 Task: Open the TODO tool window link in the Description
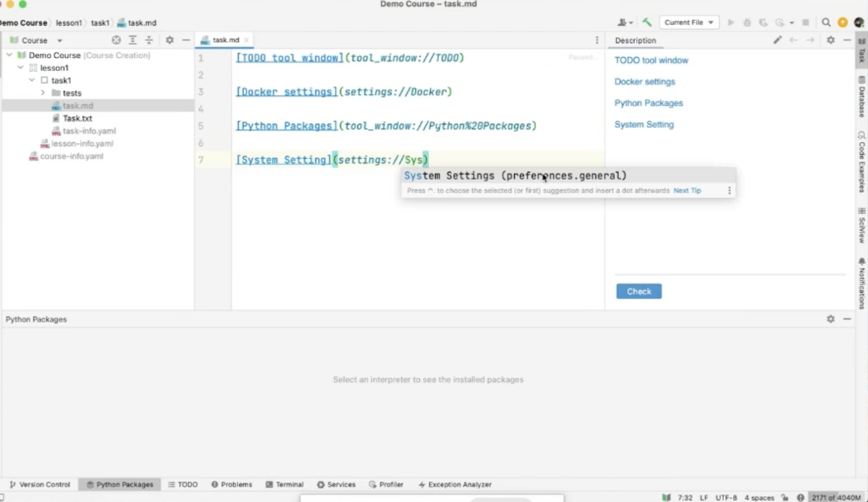(x=651, y=60)
